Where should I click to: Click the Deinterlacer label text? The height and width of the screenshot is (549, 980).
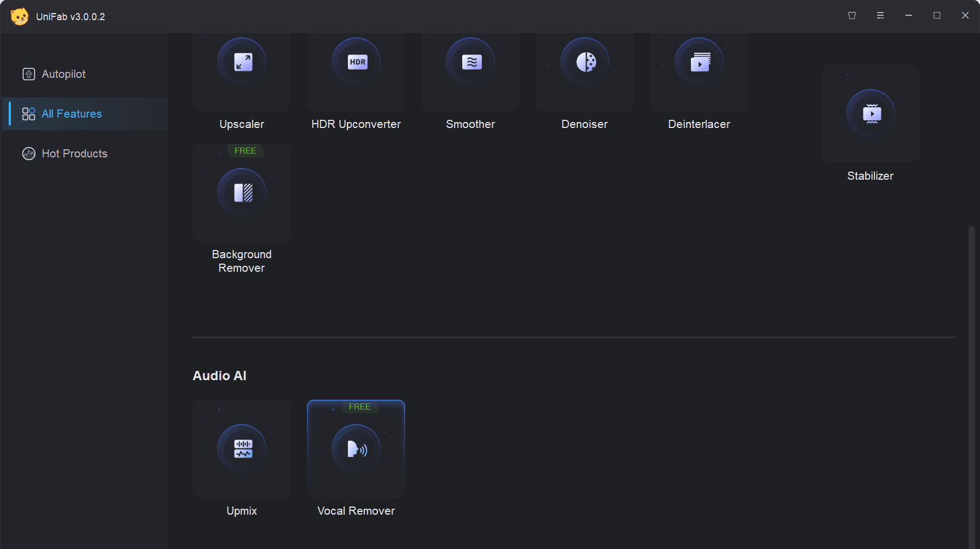tap(699, 124)
